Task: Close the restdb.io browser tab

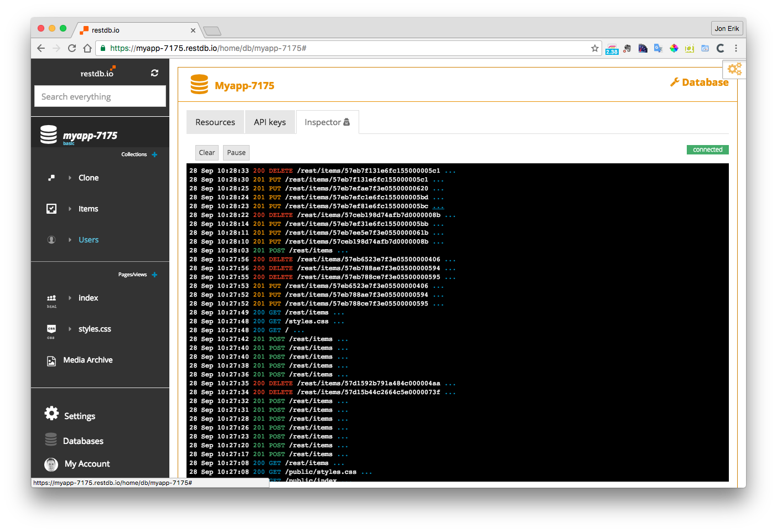Action: (193, 30)
